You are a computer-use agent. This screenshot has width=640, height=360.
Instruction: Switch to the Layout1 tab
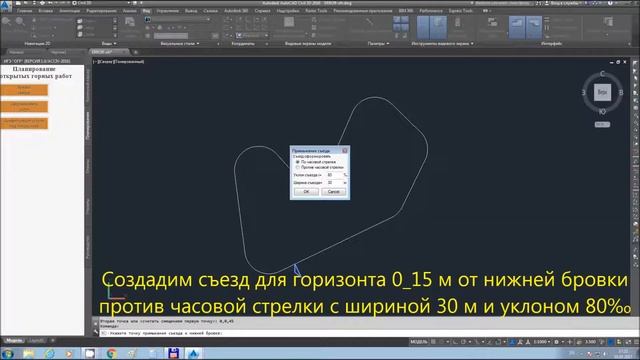(37, 340)
